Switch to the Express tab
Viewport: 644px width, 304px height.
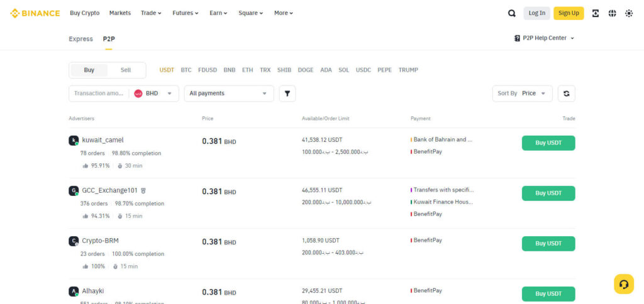coord(81,39)
